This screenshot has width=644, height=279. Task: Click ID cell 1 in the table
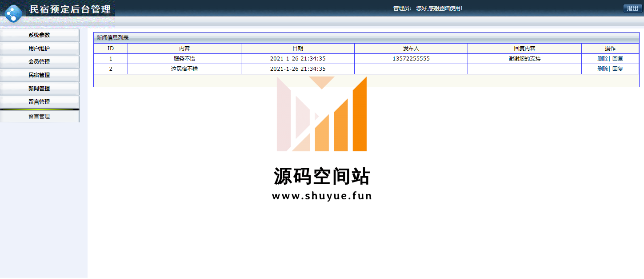click(111, 59)
